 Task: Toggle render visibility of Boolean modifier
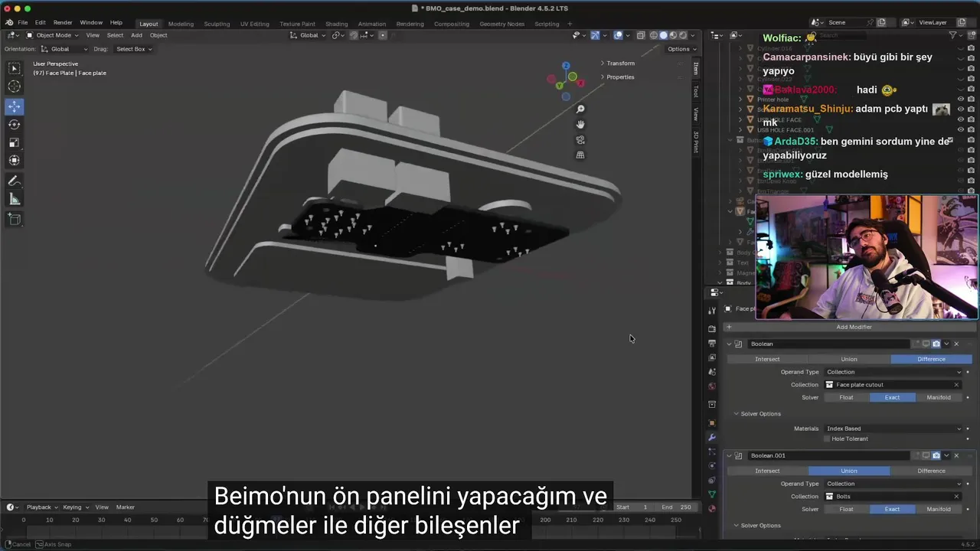(936, 344)
